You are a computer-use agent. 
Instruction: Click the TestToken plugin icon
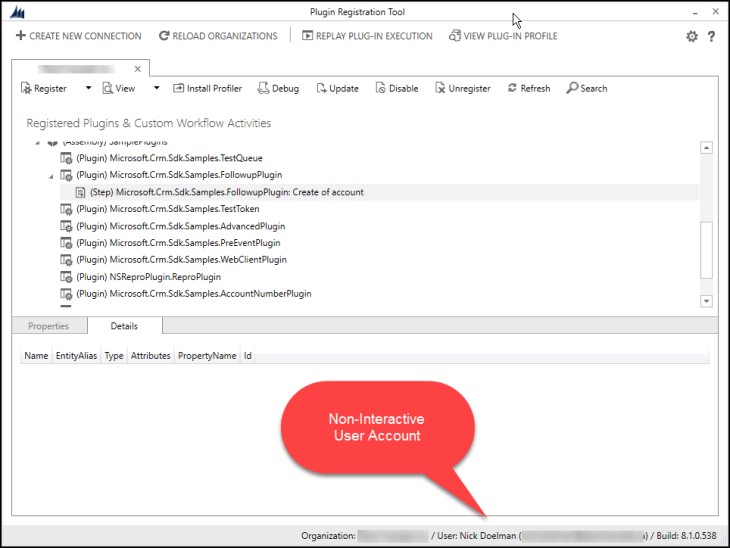66,209
